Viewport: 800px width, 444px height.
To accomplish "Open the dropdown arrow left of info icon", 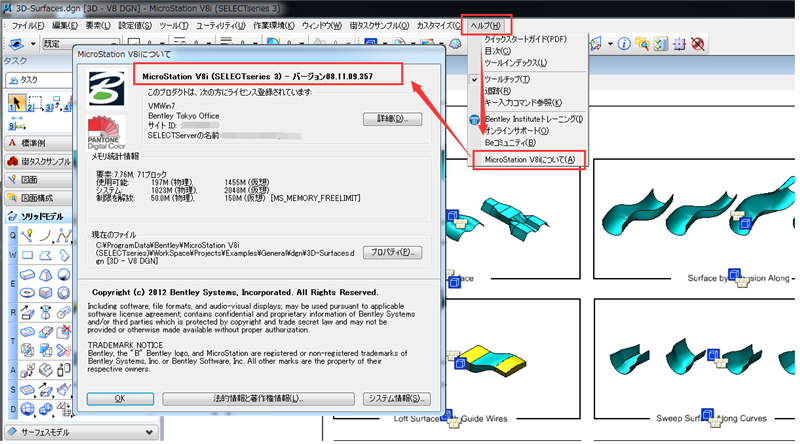I will [610, 44].
